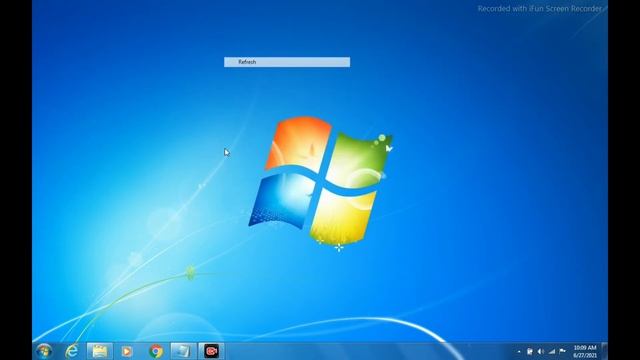Launch Google Chrome from the taskbar
The height and width of the screenshot is (360, 640).
click(156, 351)
